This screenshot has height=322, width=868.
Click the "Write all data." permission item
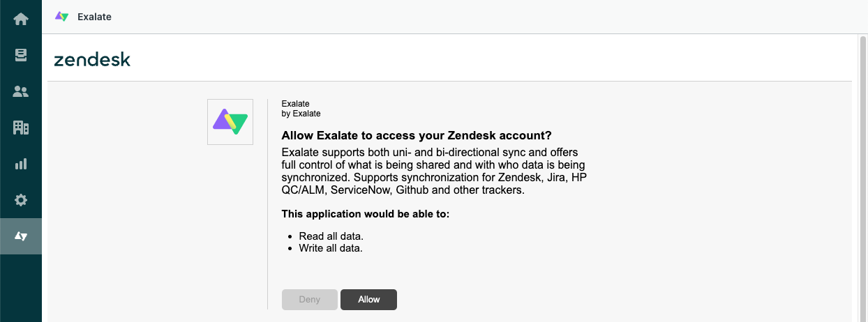[x=331, y=247]
